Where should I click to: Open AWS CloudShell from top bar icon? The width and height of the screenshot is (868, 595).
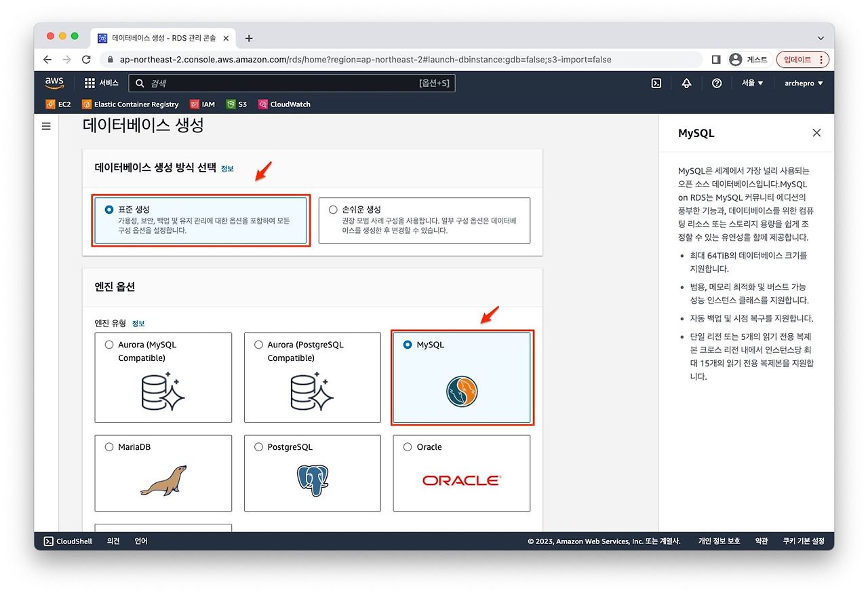(x=656, y=83)
